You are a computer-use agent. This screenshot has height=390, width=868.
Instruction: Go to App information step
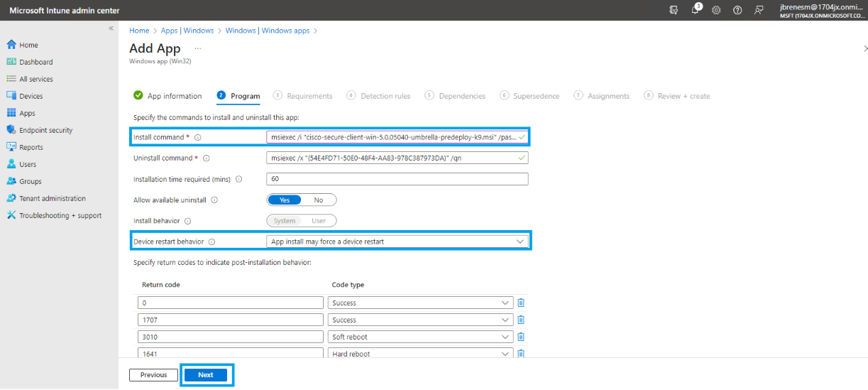point(167,96)
